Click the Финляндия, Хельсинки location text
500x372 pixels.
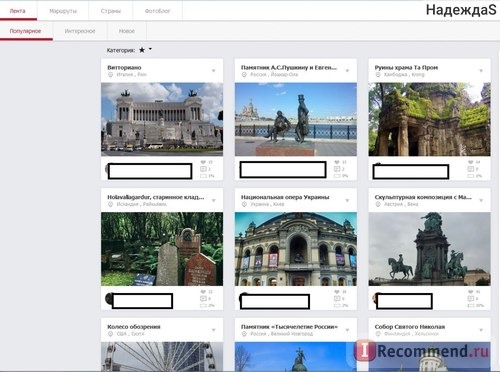(411, 334)
